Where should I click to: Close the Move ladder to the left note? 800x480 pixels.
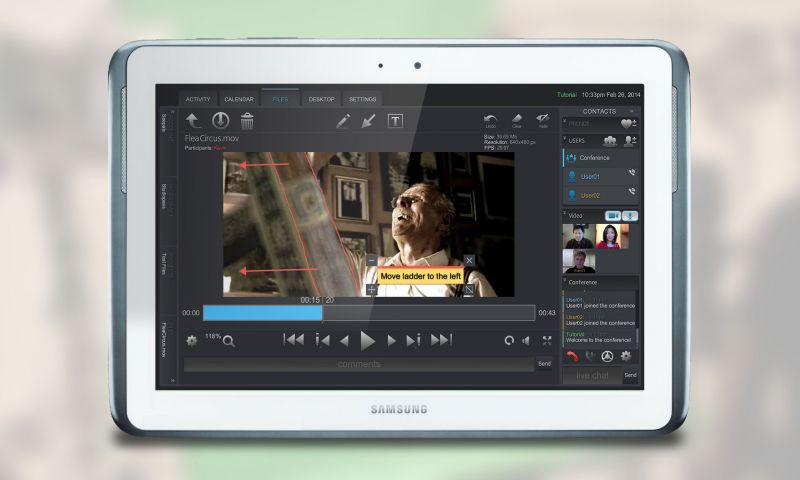469,260
